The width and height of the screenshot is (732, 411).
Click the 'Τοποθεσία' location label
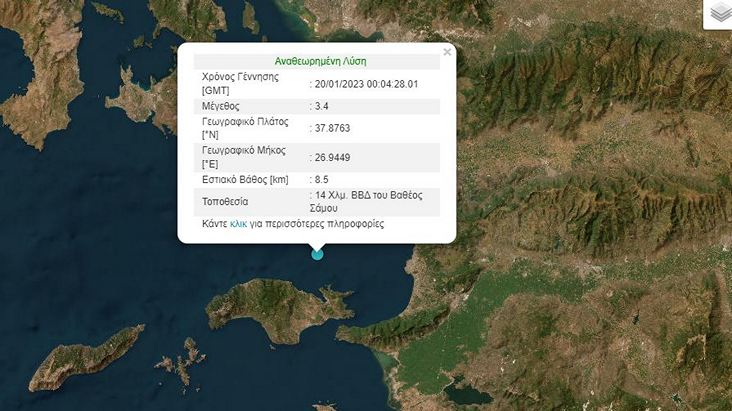pos(226,201)
